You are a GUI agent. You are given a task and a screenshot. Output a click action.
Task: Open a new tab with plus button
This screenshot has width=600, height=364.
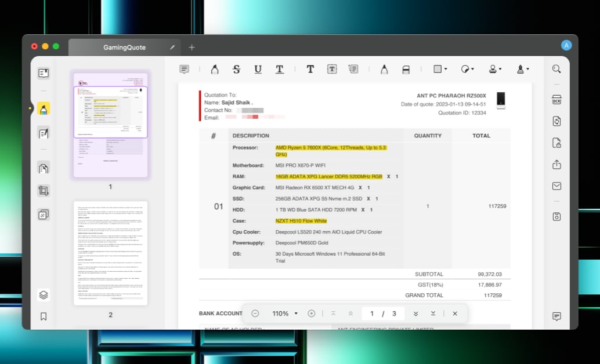point(192,48)
